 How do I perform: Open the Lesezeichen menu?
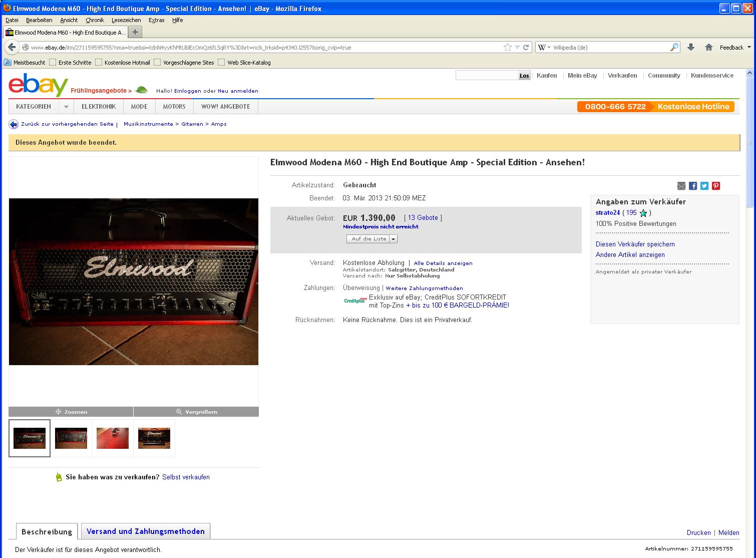[x=126, y=20]
